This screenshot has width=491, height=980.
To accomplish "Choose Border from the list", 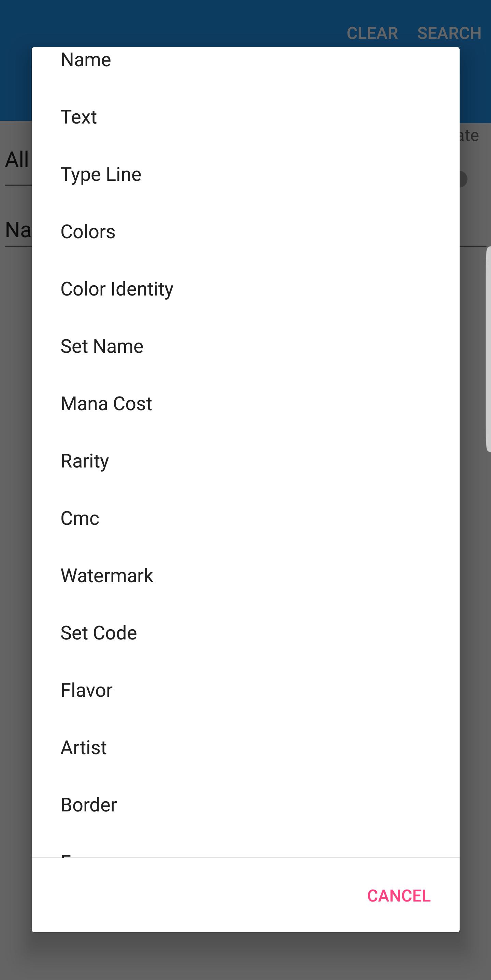I will 89,805.
